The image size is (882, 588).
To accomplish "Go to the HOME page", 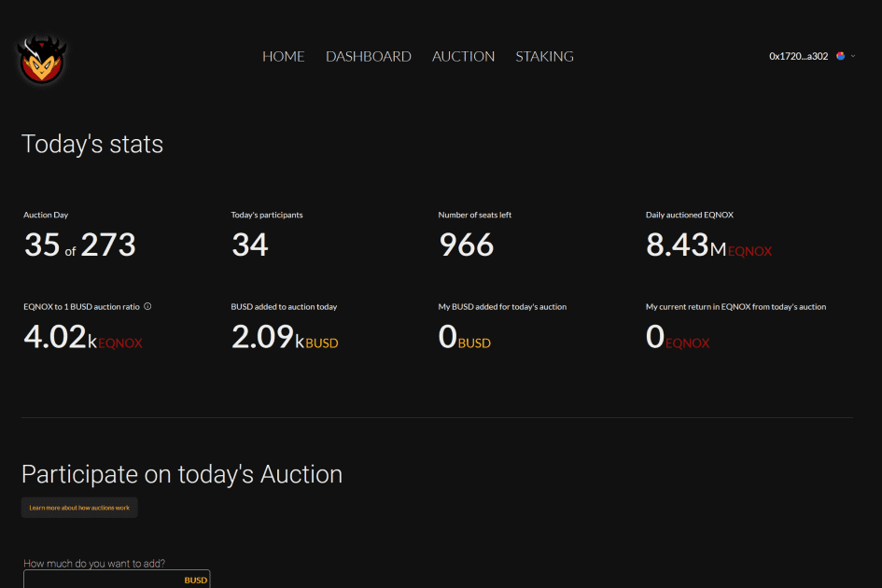I will (283, 57).
